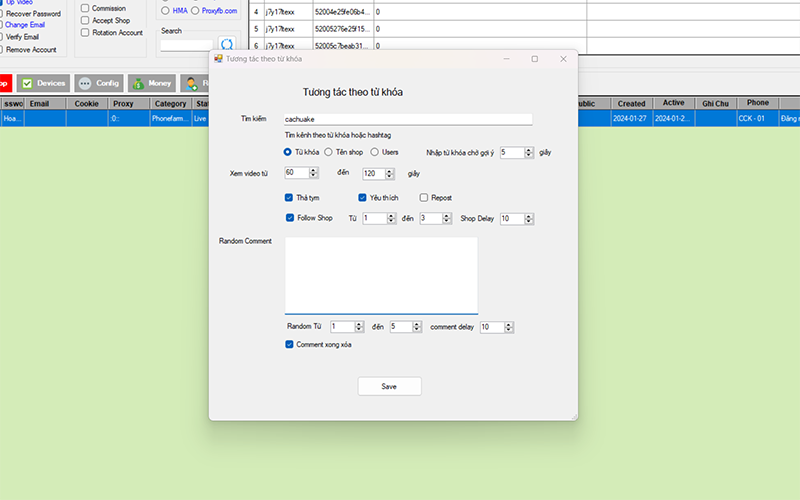Click the Cookie column header
800x500 pixels.
point(87,104)
